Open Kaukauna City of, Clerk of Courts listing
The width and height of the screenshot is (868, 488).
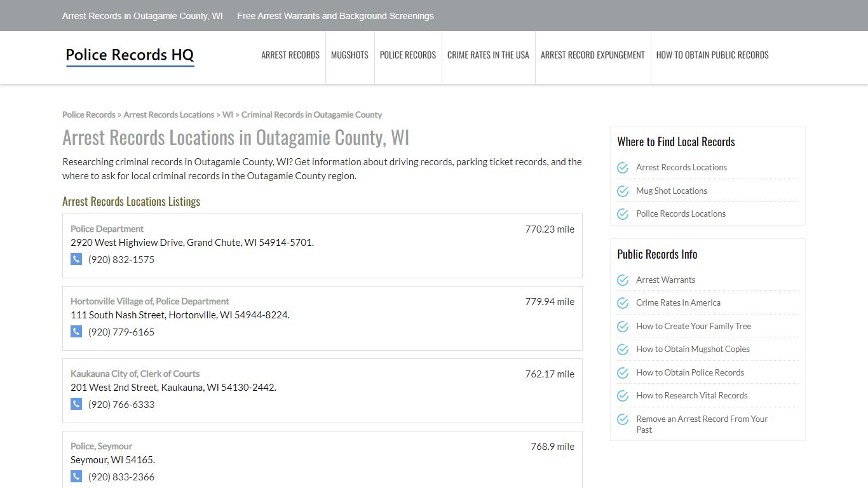pyautogui.click(x=135, y=374)
